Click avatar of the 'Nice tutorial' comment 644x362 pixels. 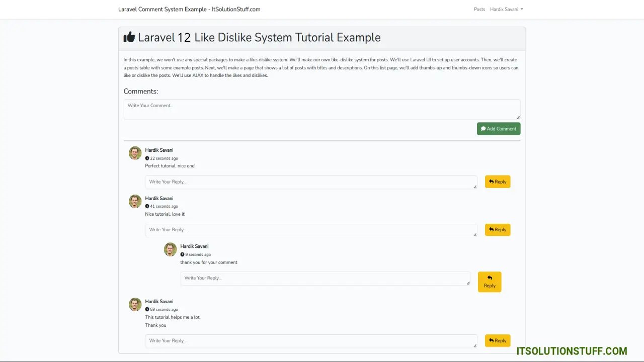tap(135, 201)
